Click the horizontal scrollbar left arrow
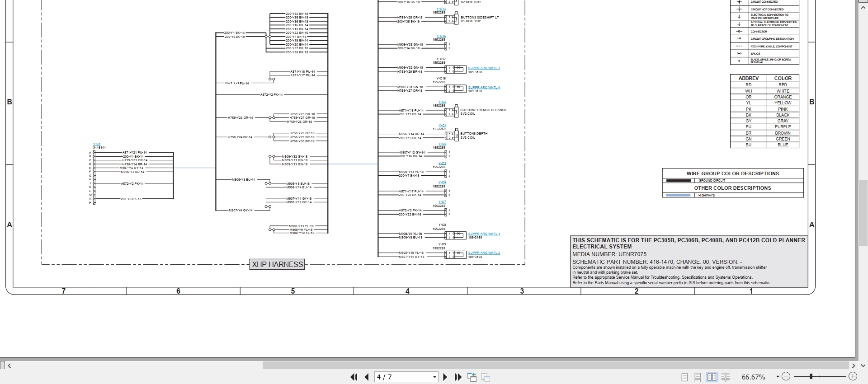 pos(9,365)
